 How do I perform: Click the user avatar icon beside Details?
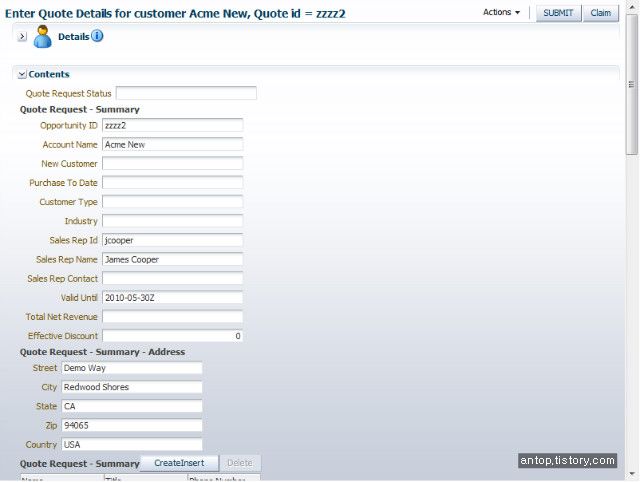(42, 36)
